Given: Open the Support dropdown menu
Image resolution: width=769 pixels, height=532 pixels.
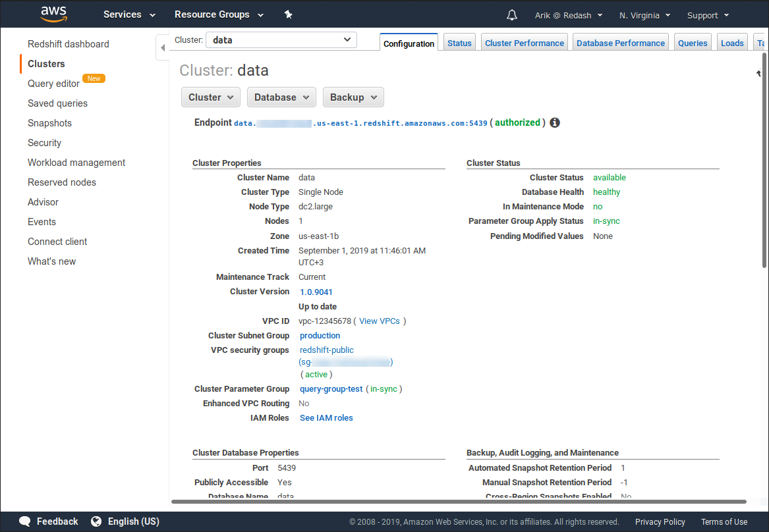Looking at the screenshot, I should click(708, 15).
